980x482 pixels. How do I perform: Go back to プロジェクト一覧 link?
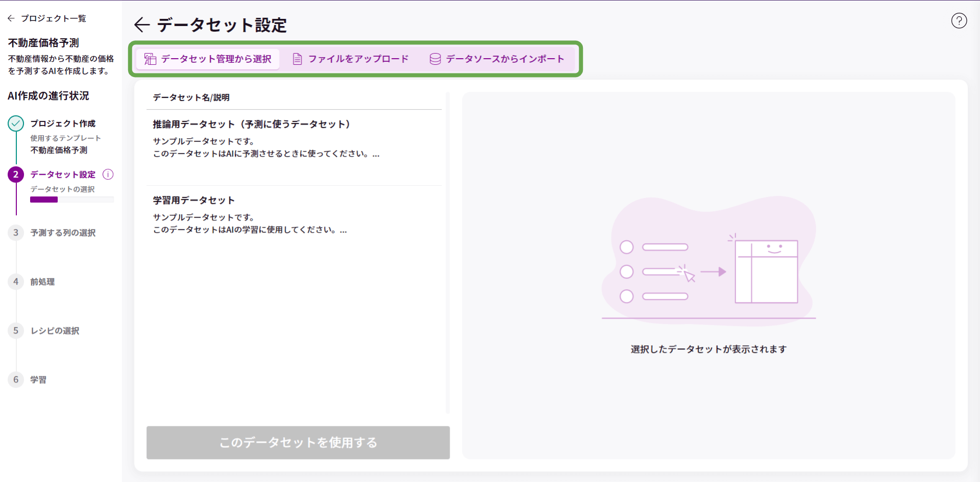pos(54,18)
